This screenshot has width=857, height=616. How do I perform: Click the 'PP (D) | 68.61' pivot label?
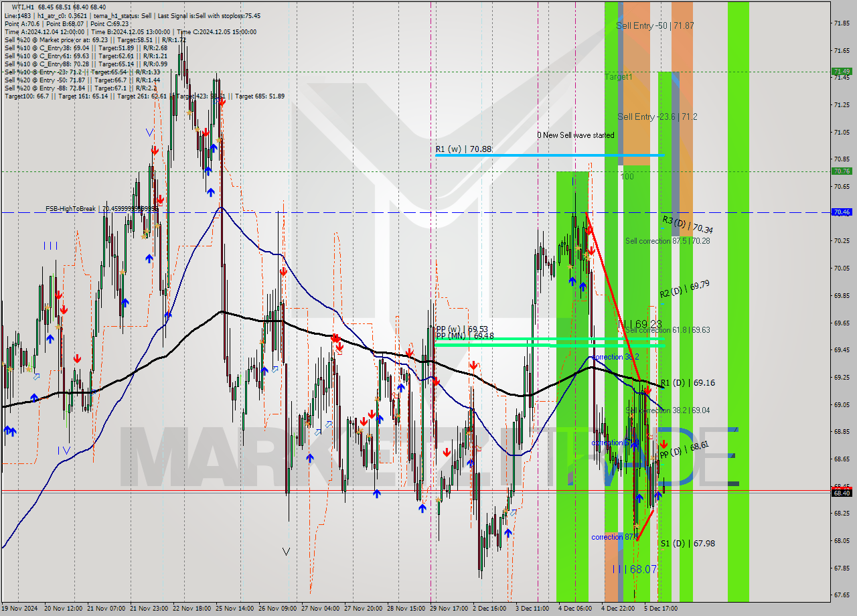click(684, 449)
